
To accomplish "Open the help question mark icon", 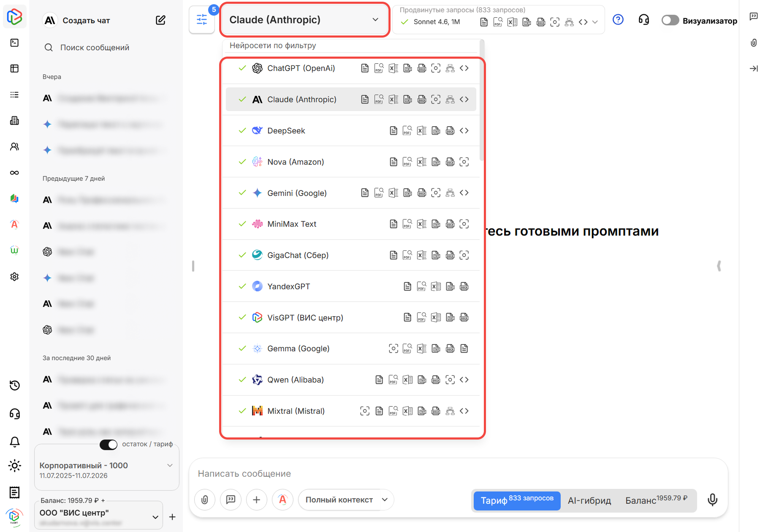I will [x=618, y=20].
